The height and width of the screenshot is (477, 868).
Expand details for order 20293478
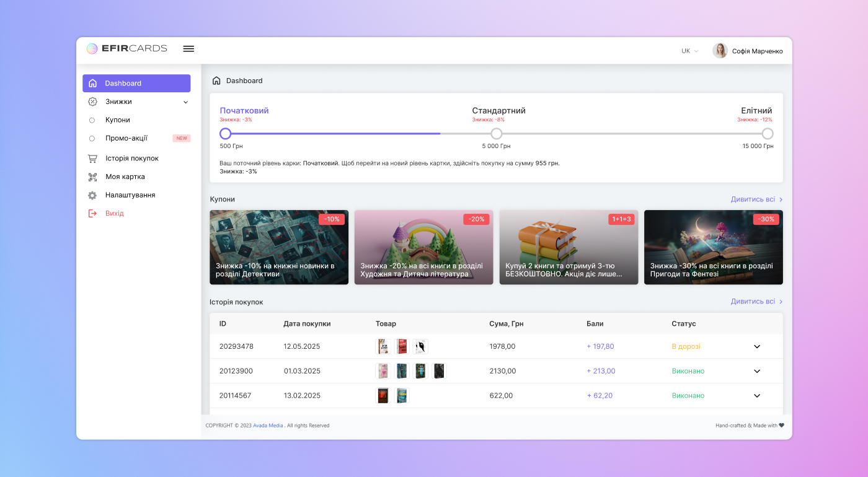[757, 346]
